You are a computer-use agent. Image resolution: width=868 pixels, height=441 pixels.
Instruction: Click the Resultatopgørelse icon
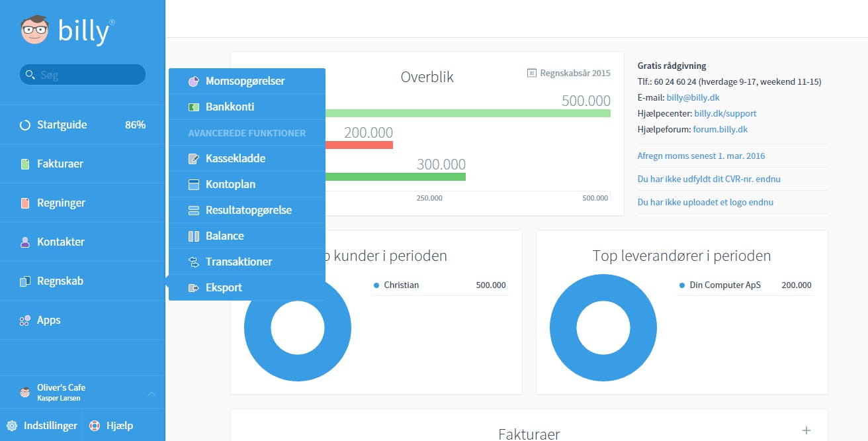tap(194, 211)
